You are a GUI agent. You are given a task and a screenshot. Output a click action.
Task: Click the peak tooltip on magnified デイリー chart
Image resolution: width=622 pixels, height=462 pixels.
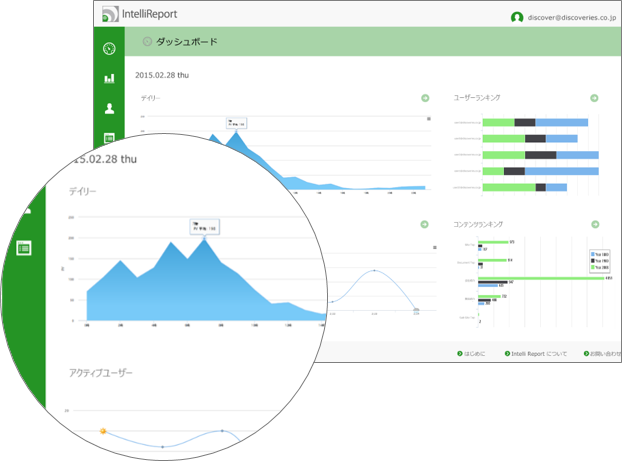point(205,227)
